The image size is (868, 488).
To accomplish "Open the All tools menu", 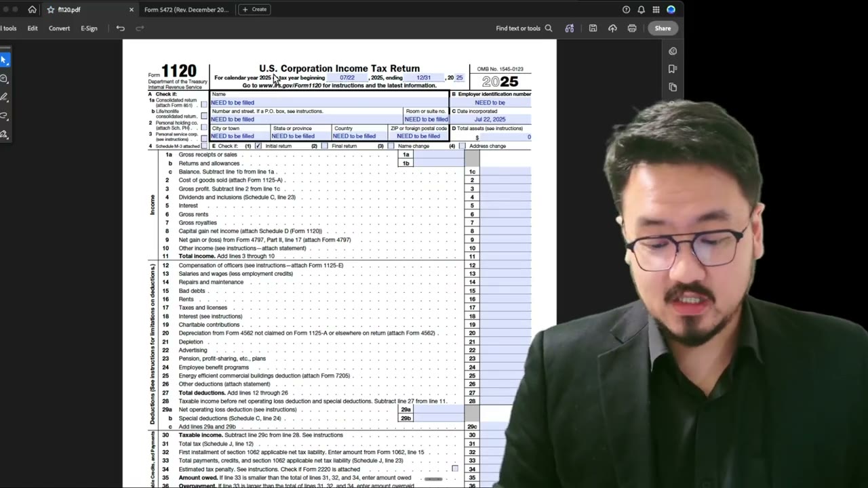I will (x=8, y=28).
